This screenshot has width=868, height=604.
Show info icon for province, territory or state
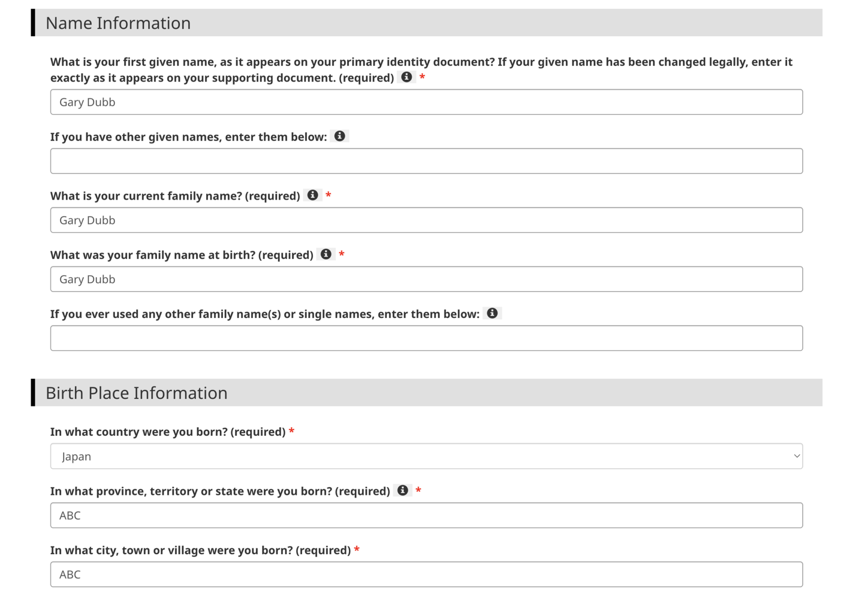[403, 491]
